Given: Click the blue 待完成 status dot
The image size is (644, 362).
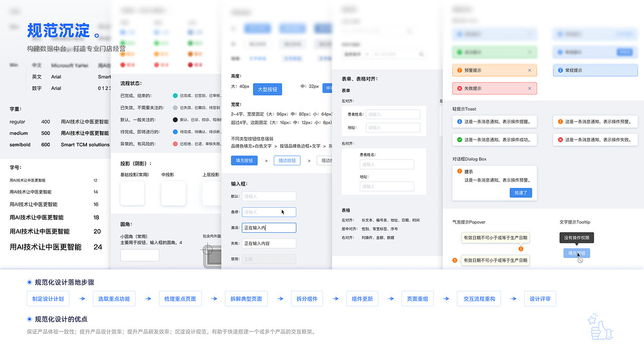Looking at the screenshot, I should click(175, 132).
